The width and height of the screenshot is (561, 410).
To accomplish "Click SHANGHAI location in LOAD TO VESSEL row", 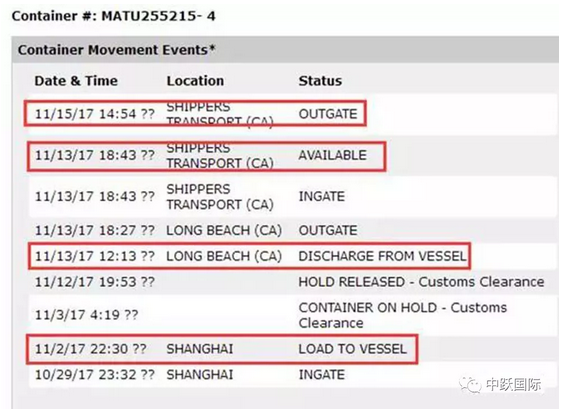I will coord(200,349).
